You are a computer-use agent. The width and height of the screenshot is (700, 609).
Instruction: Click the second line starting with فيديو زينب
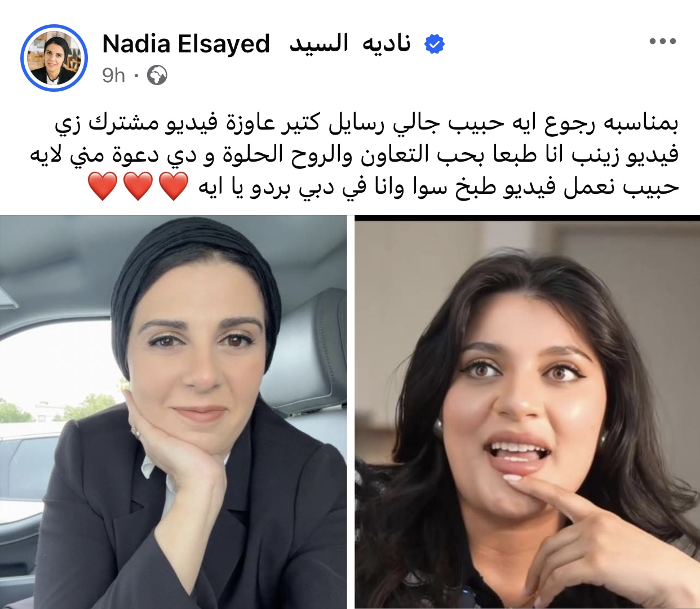(354, 154)
